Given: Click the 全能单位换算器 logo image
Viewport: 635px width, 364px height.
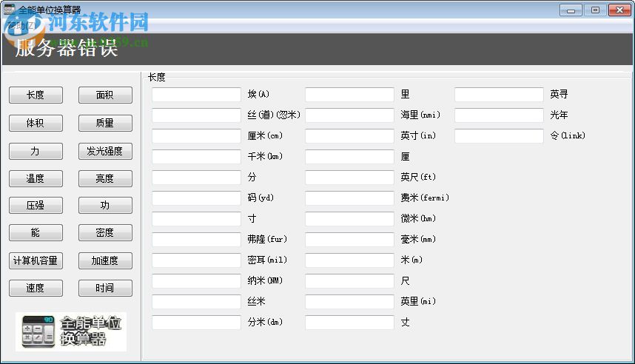Looking at the screenshot, I should click(x=71, y=331).
